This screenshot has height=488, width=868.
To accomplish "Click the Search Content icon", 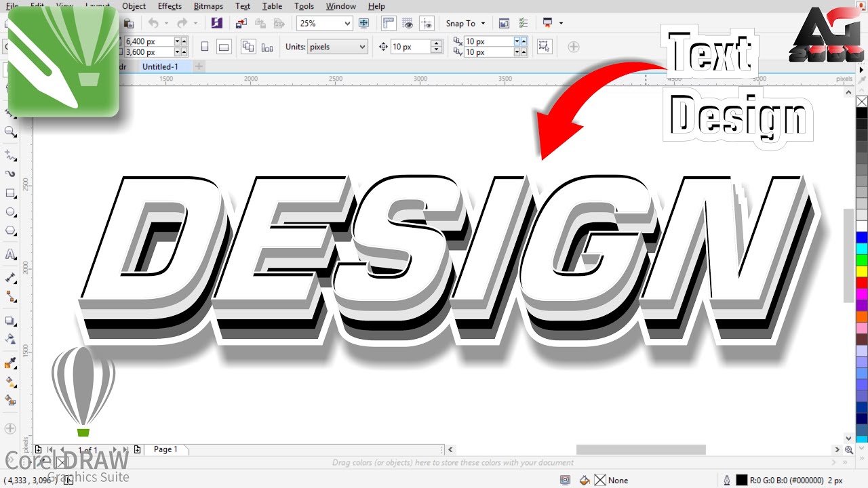I will 216,23.
